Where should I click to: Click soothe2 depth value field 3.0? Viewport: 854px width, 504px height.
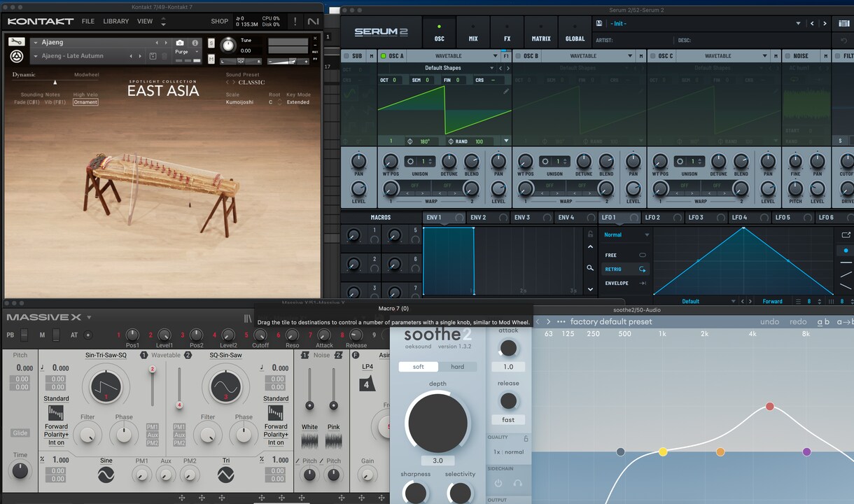coord(437,461)
